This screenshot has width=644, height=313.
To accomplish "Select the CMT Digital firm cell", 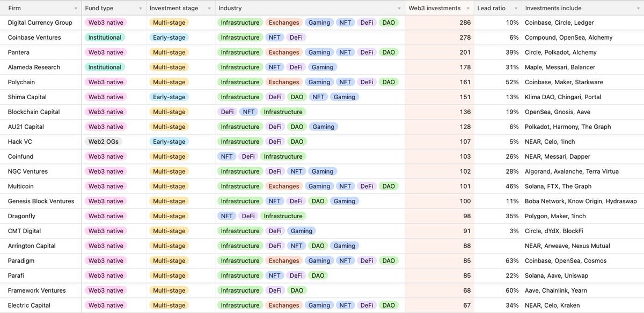I will point(41,231).
